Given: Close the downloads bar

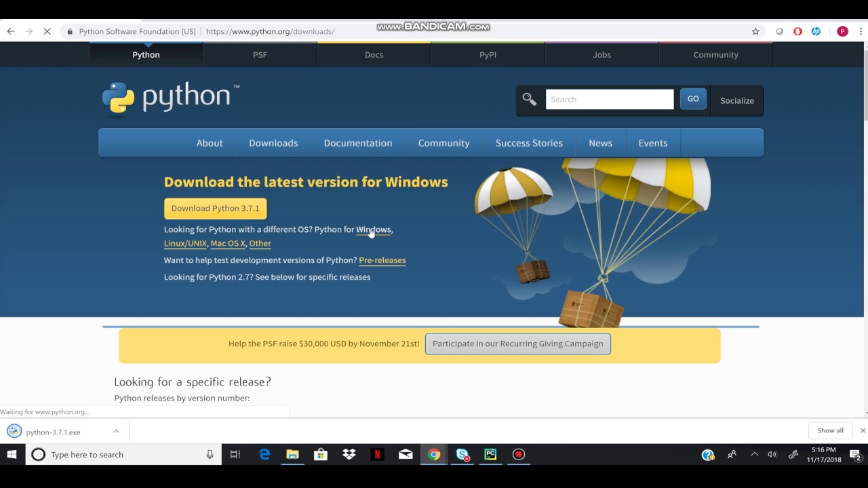Looking at the screenshot, I should pyautogui.click(x=863, y=430).
